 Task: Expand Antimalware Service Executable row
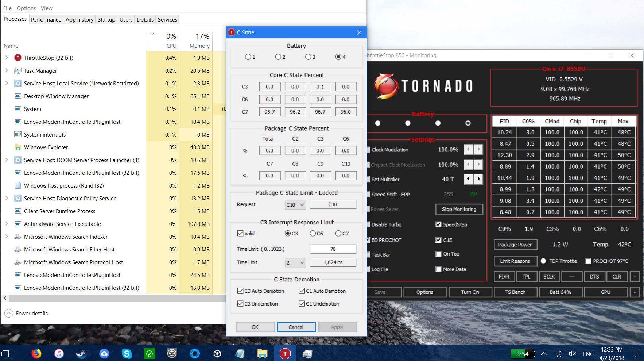coord(7,224)
